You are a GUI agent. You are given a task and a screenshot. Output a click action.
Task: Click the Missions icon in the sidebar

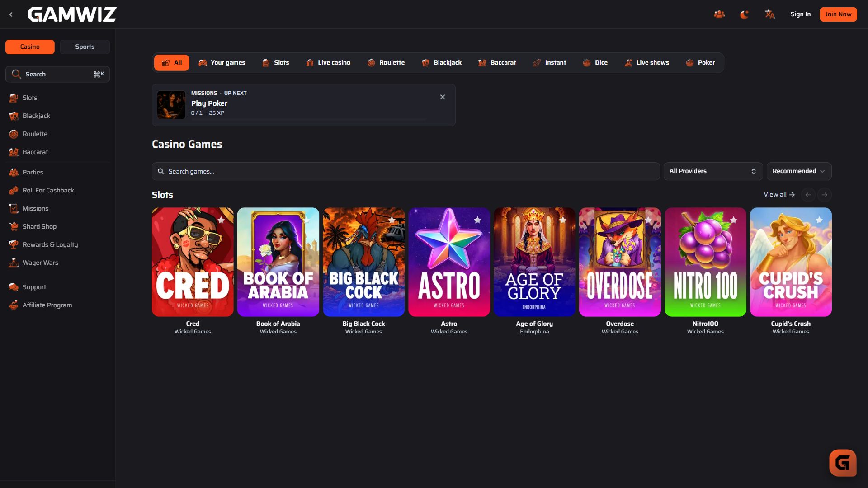[x=14, y=208]
